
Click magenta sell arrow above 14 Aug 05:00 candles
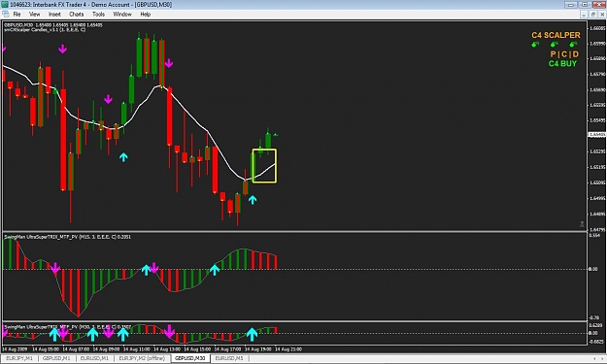click(x=63, y=50)
